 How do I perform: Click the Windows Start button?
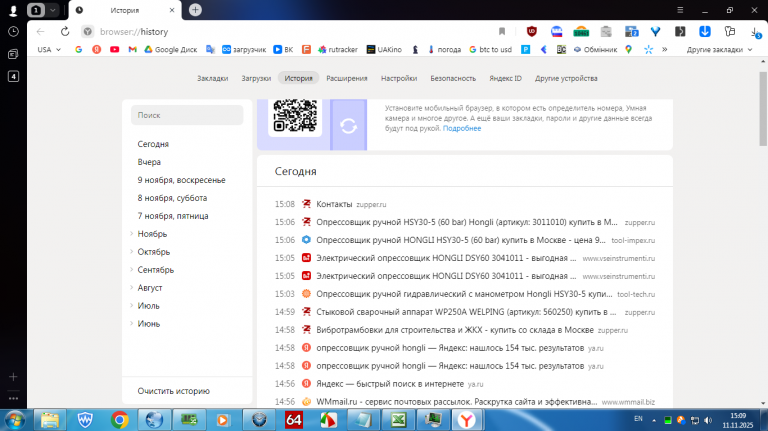[14, 420]
